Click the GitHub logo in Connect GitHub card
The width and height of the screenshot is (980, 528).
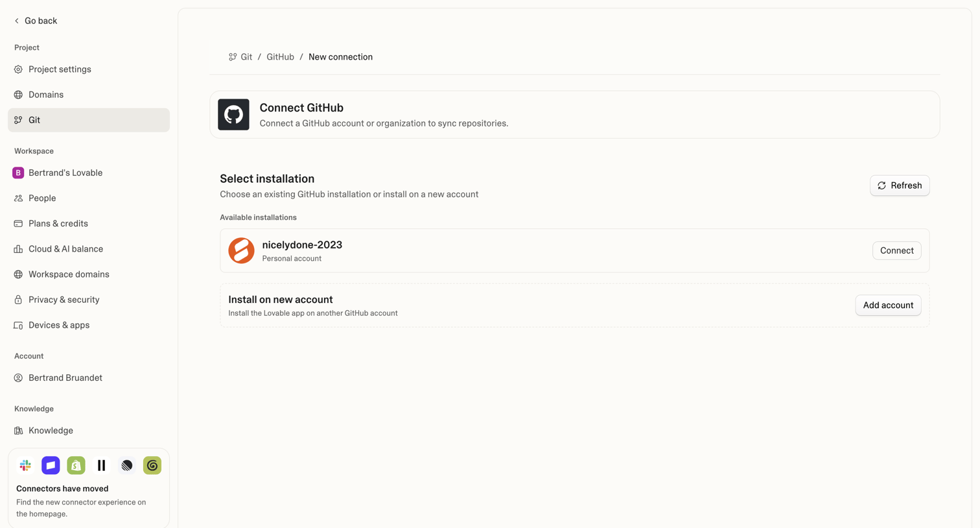[233, 115]
